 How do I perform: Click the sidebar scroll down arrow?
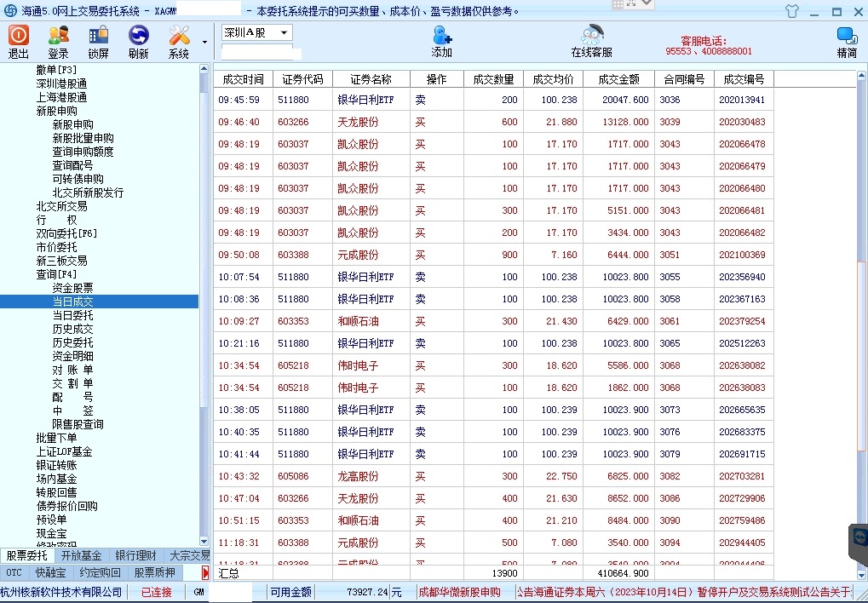coord(204,540)
